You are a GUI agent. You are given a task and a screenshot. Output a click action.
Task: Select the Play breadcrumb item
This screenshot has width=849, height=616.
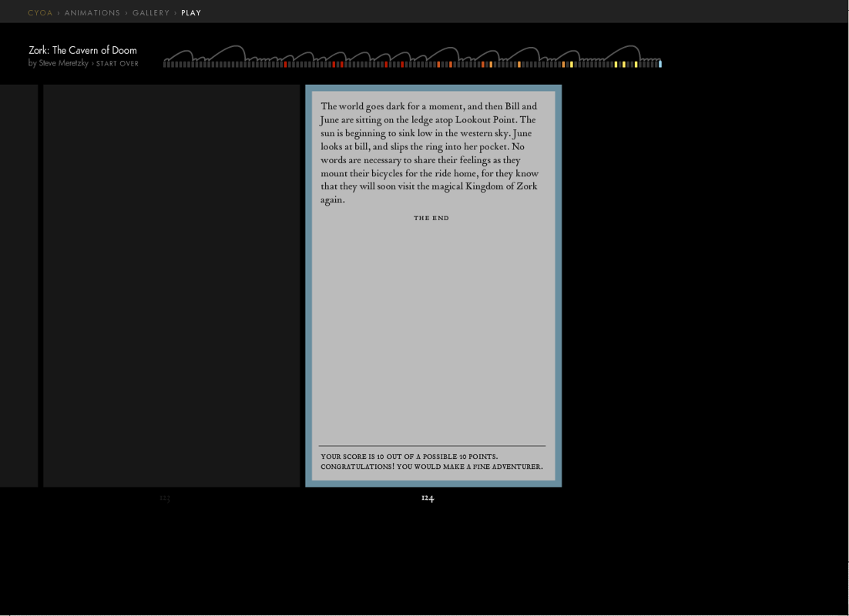pos(191,13)
